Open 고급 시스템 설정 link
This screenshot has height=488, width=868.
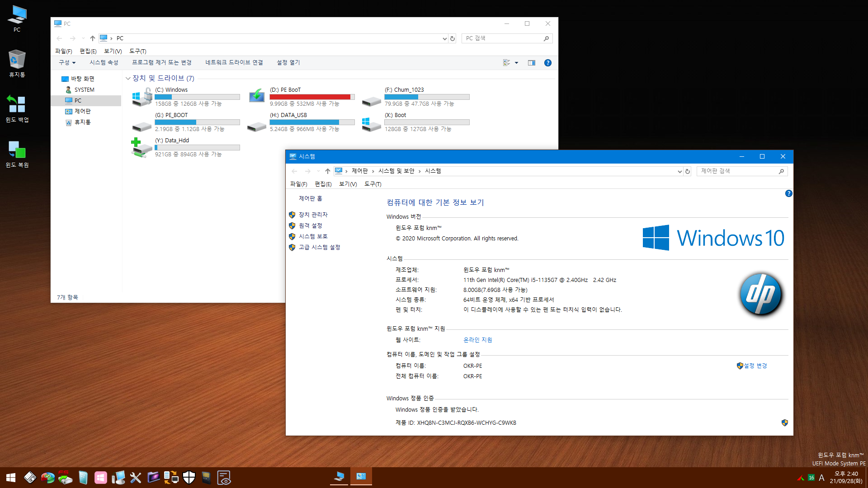(319, 247)
